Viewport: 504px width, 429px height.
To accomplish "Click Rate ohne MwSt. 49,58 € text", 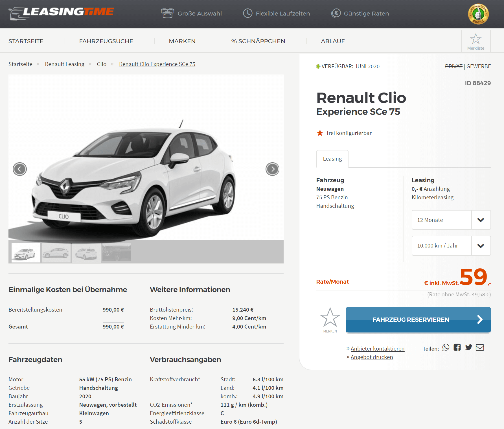I will 459,294.
